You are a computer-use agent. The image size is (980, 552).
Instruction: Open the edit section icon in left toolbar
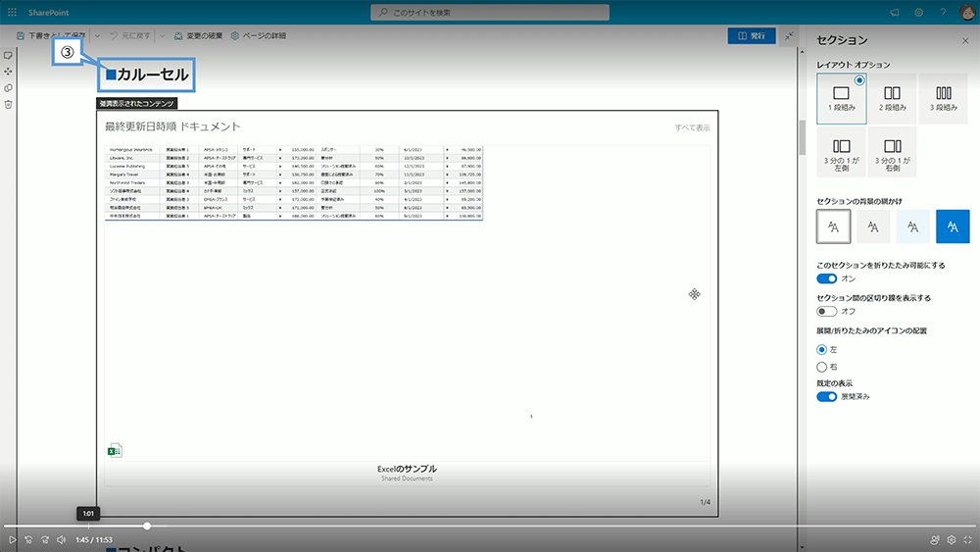8,56
